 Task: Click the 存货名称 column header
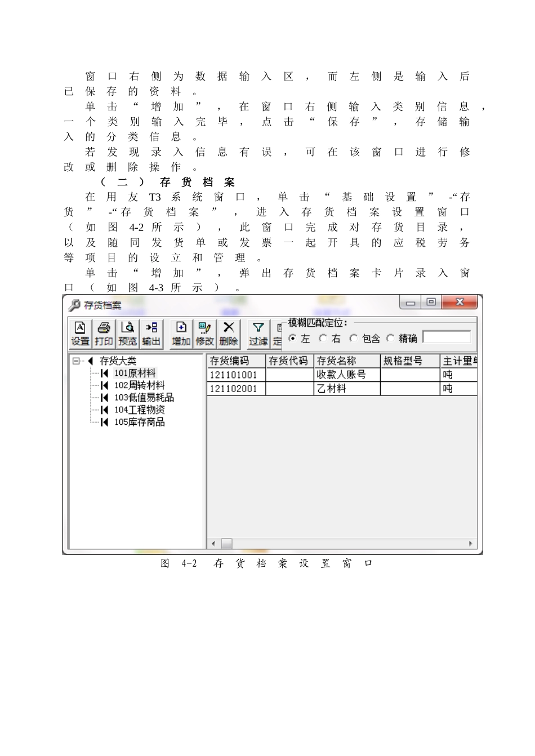click(x=347, y=361)
